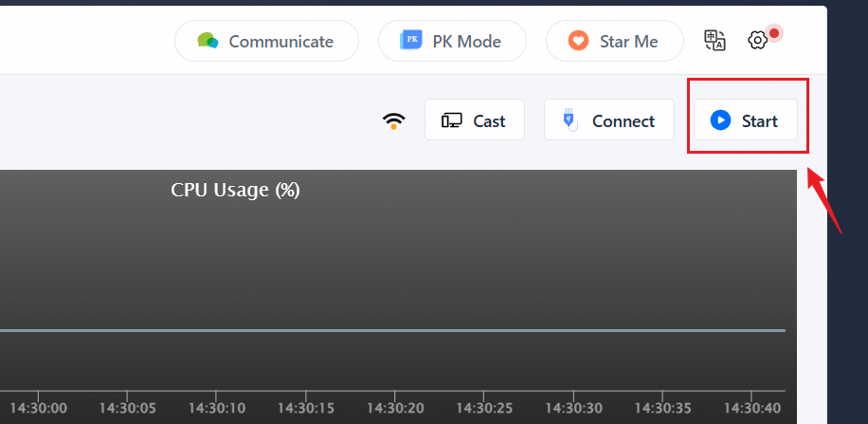The image size is (868, 424).
Task: Select the 14:30:40 time axis marker
Action: pyautogui.click(x=751, y=409)
